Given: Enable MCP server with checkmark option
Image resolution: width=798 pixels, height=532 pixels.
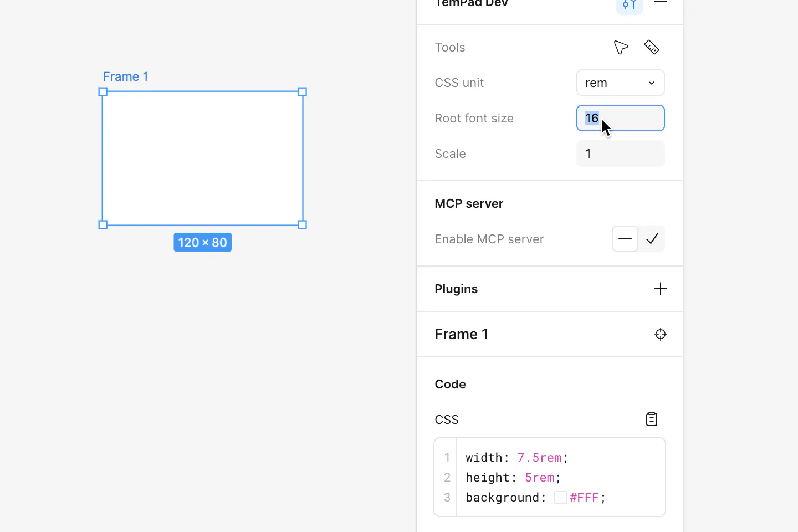Looking at the screenshot, I should pyautogui.click(x=652, y=239).
